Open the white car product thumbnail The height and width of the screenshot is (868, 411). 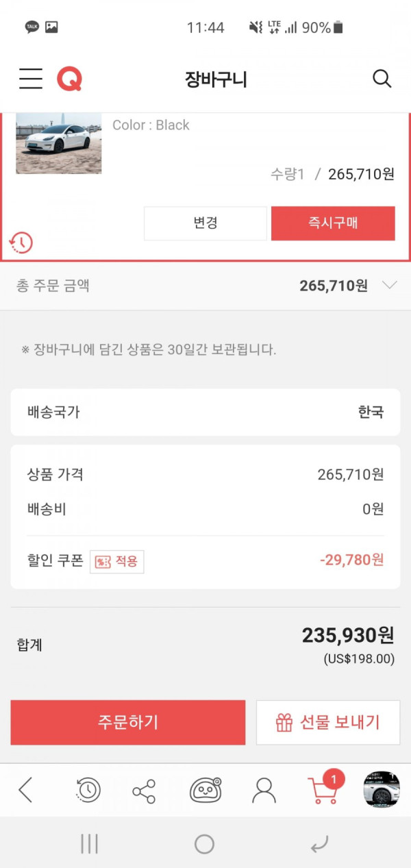[x=59, y=143]
